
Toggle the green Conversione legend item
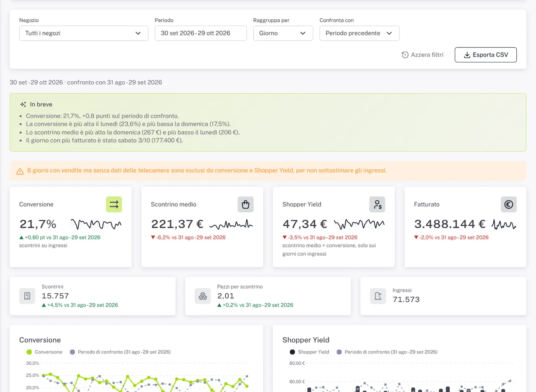click(44, 352)
